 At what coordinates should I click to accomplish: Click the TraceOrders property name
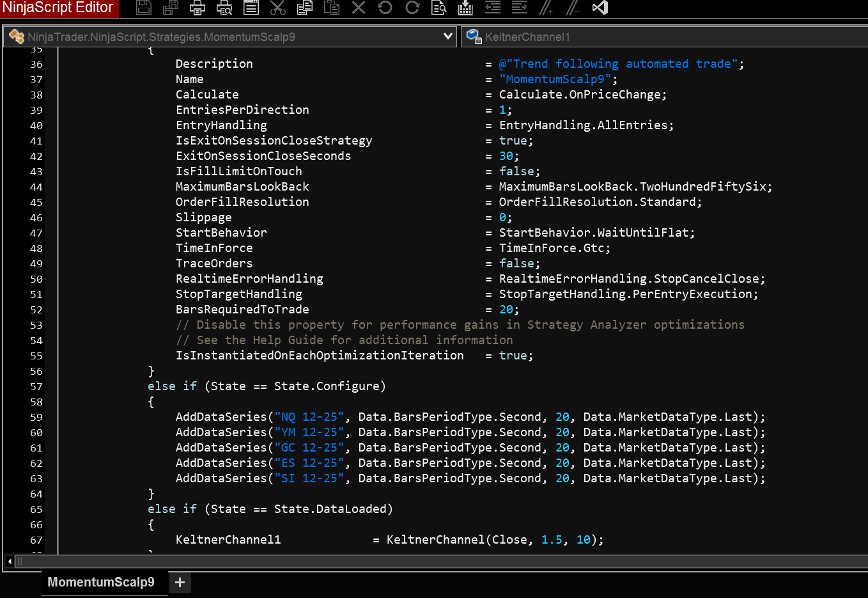214,264
